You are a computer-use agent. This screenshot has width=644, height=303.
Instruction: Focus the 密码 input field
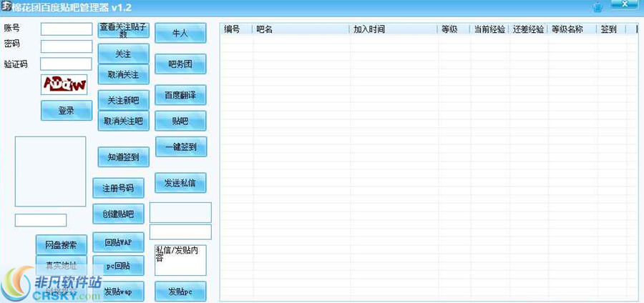(67, 46)
